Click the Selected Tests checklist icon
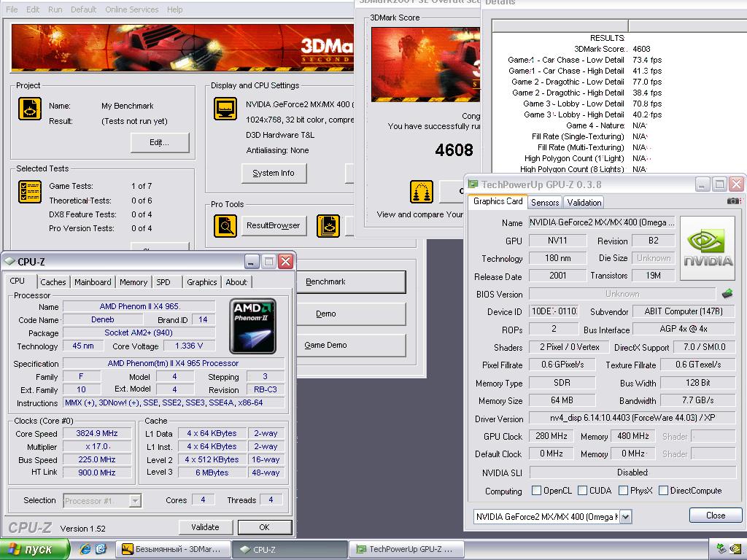Viewport: 747px width, 560px height. click(x=29, y=192)
